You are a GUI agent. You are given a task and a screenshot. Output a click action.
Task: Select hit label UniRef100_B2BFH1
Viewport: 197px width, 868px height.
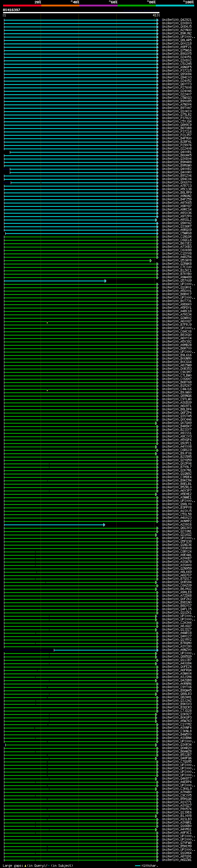[x=177, y=142]
